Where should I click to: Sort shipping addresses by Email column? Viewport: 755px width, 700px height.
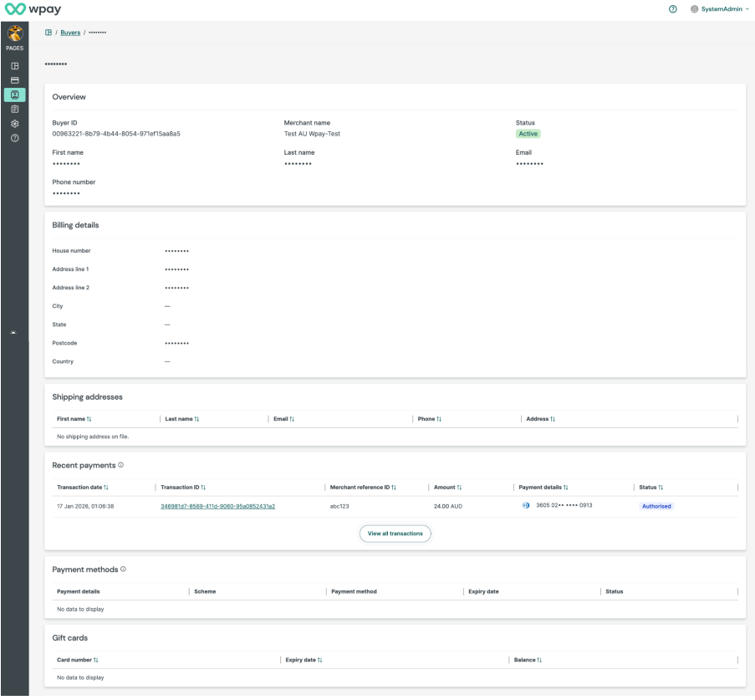(x=284, y=419)
